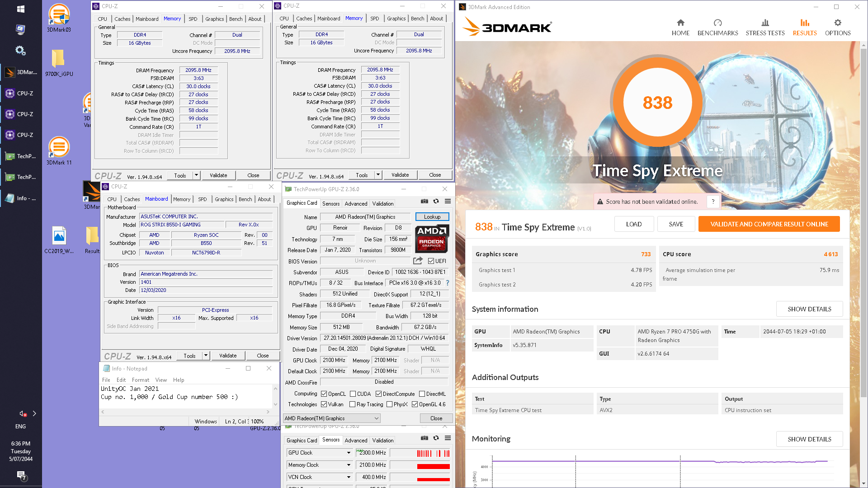The height and width of the screenshot is (488, 868).
Task: Toggle OpenCL checkbox
Action: 324,394
